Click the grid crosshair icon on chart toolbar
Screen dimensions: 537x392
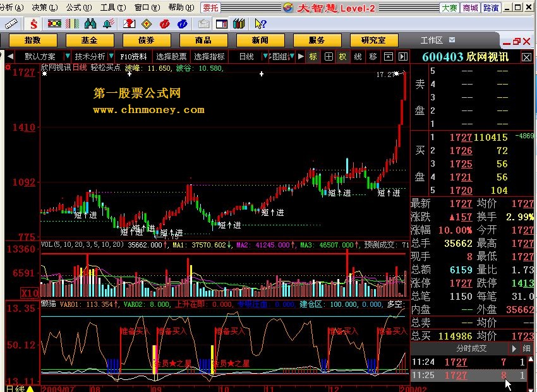(329, 56)
